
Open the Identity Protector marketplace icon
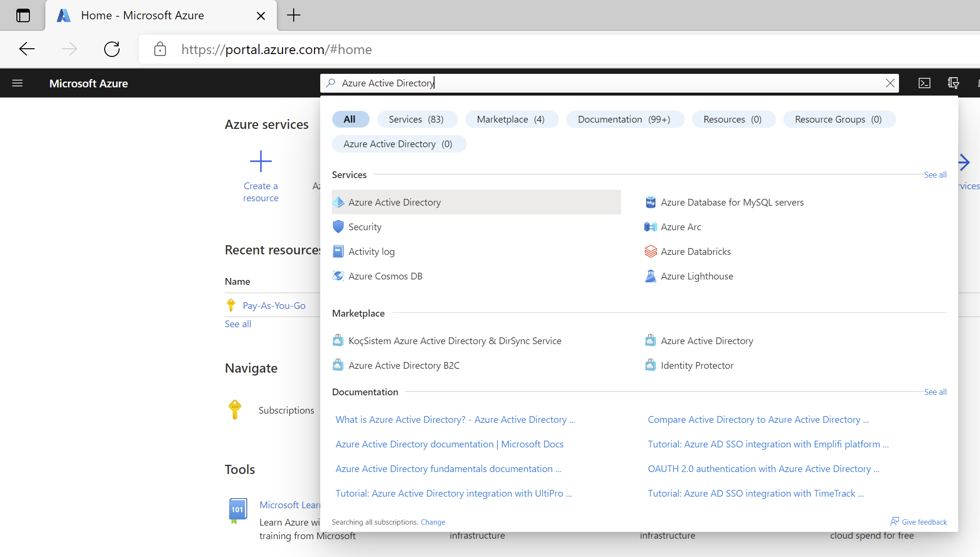pos(651,365)
